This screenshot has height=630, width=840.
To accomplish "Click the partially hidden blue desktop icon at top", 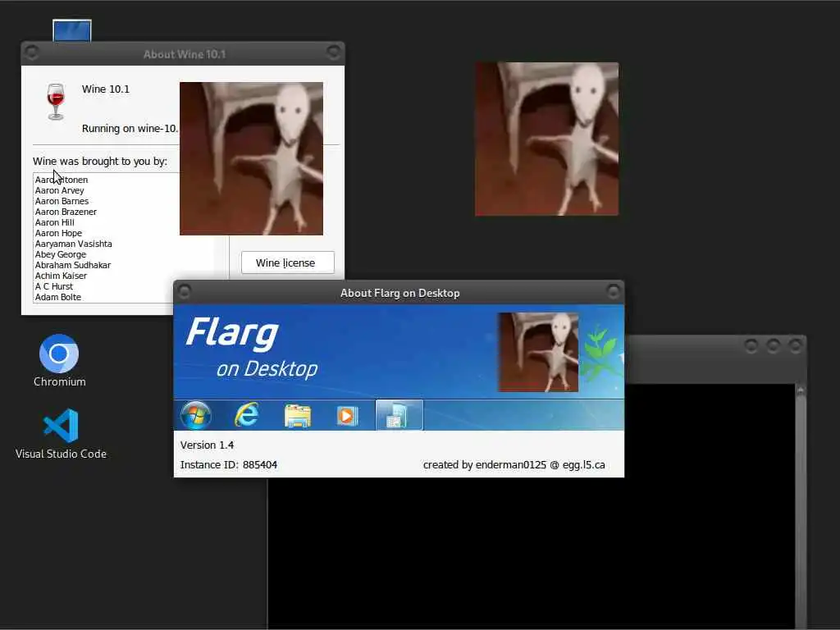I will tap(72, 30).
